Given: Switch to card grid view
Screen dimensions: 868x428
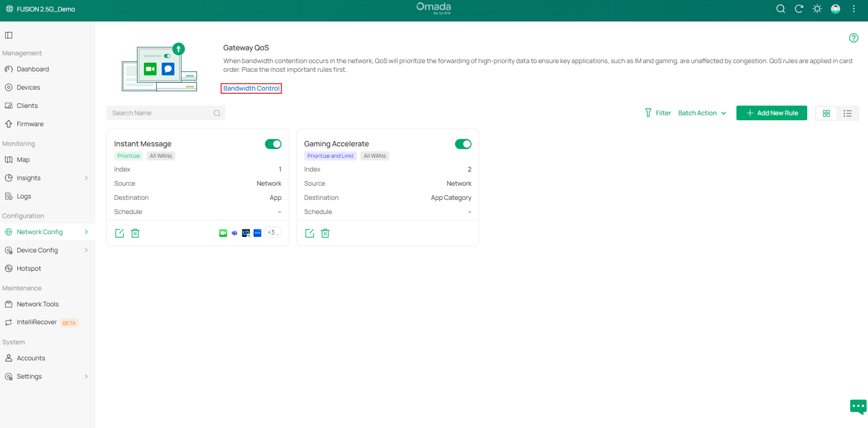Looking at the screenshot, I should (x=826, y=113).
